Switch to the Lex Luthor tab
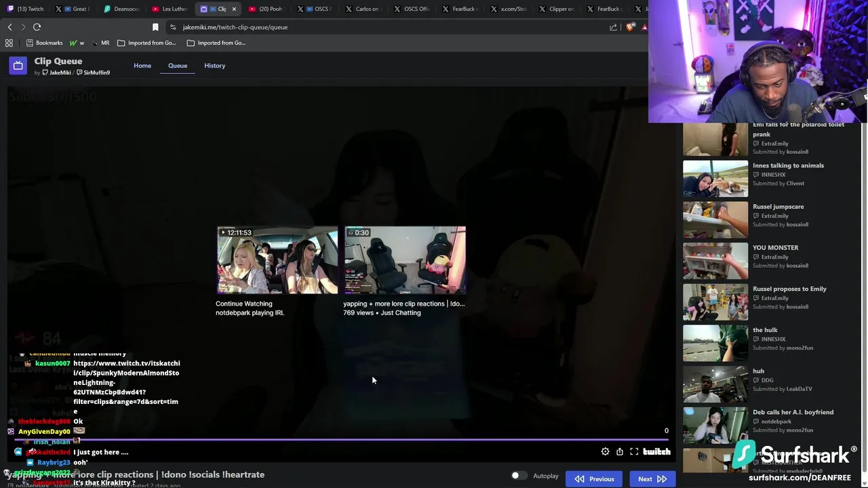This screenshot has height=488, width=868. pyautogui.click(x=170, y=9)
